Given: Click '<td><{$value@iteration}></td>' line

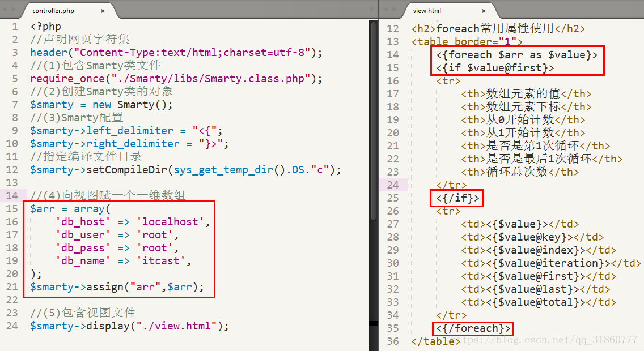Looking at the screenshot, I should coord(551,263).
